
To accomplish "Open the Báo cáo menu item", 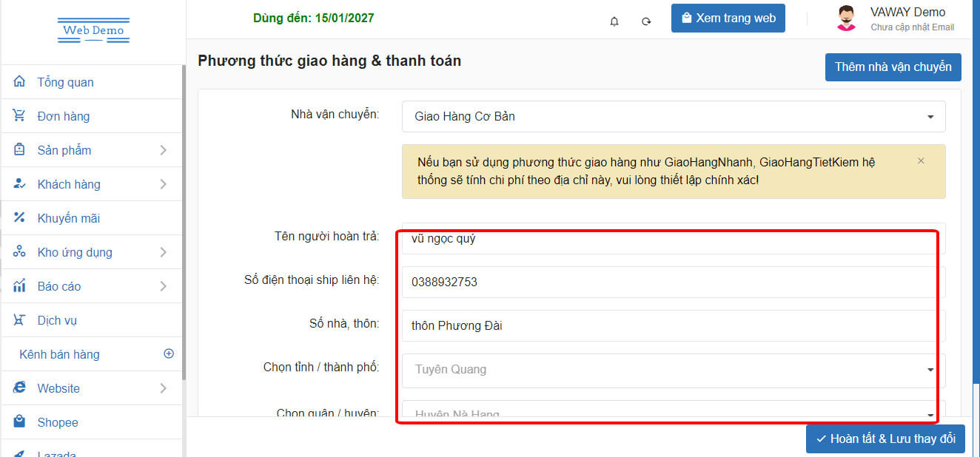I will 59,286.
